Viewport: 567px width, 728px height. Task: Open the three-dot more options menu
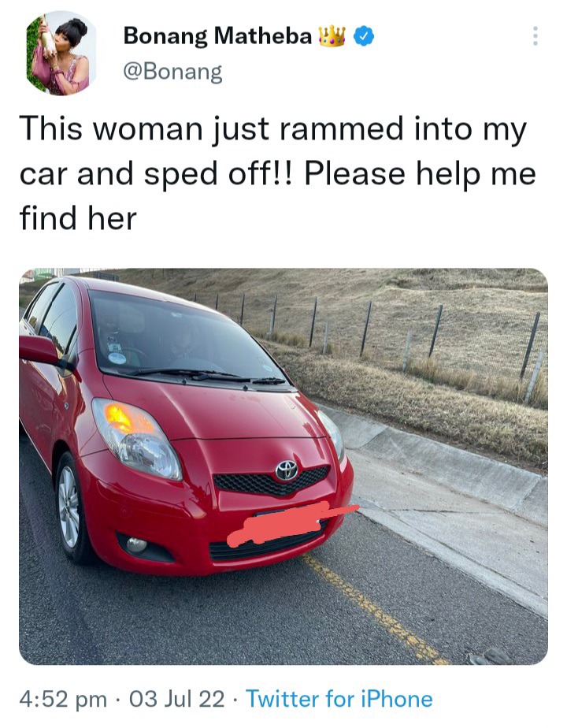(x=535, y=35)
